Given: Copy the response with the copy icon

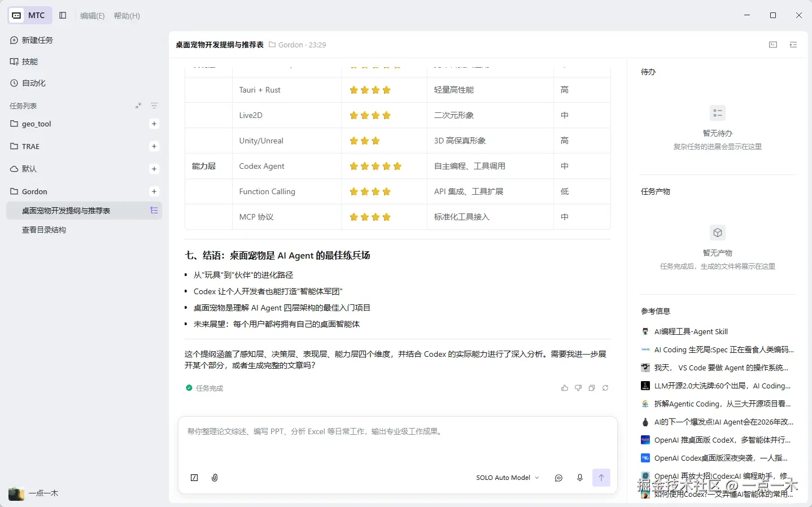Looking at the screenshot, I should [x=592, y=388].
